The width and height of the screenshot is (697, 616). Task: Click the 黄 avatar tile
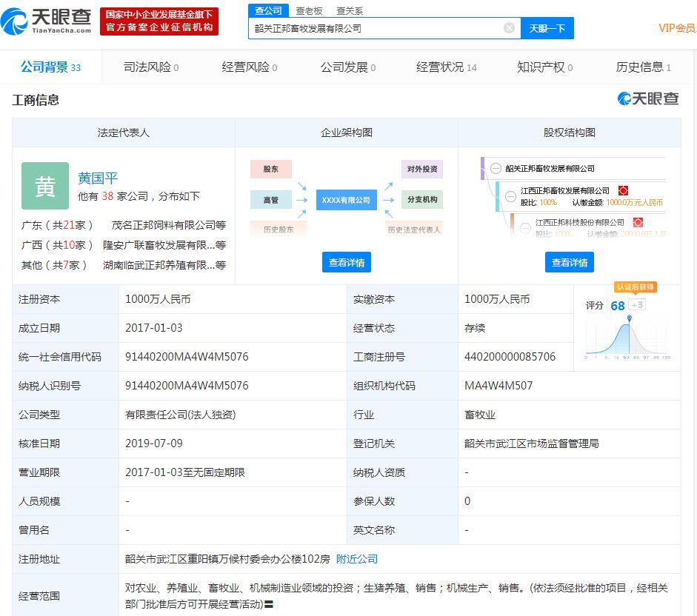pyautogui.click(x=45, y=186)
